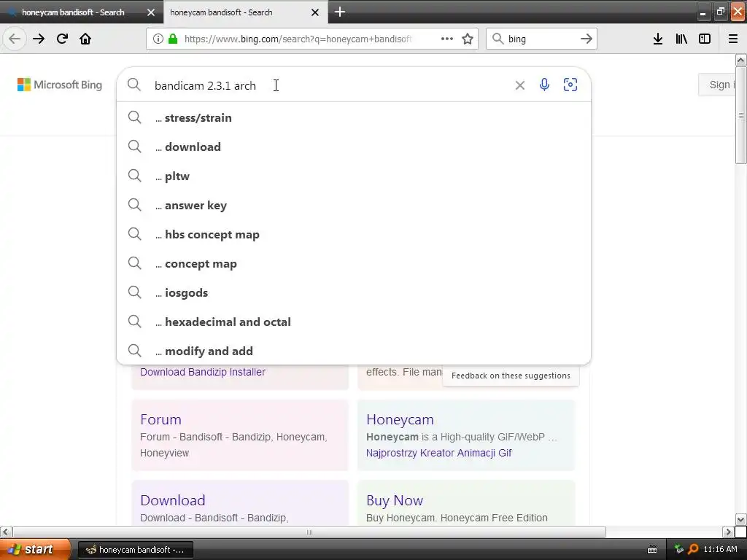Image resolution: width=747 pixels, height=560 pixels.
Task: Open the Firefox home page
Action: tap(85, 39)
